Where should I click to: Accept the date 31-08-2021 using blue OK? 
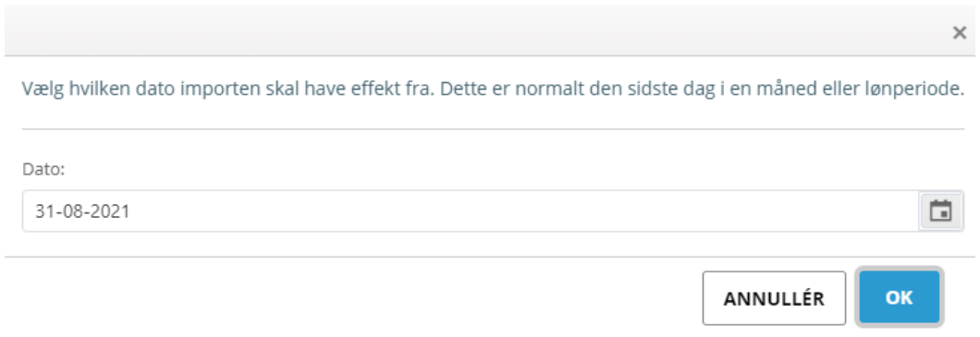(x=899, y=297)
